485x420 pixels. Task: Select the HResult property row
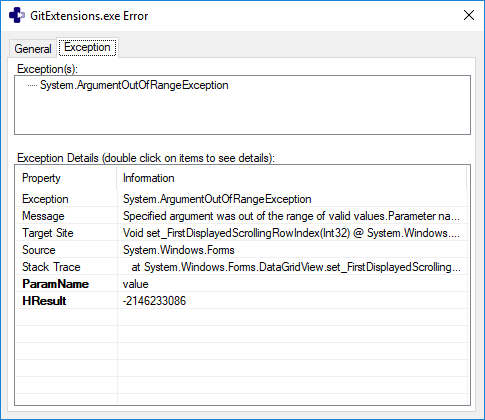coord(242,301)
